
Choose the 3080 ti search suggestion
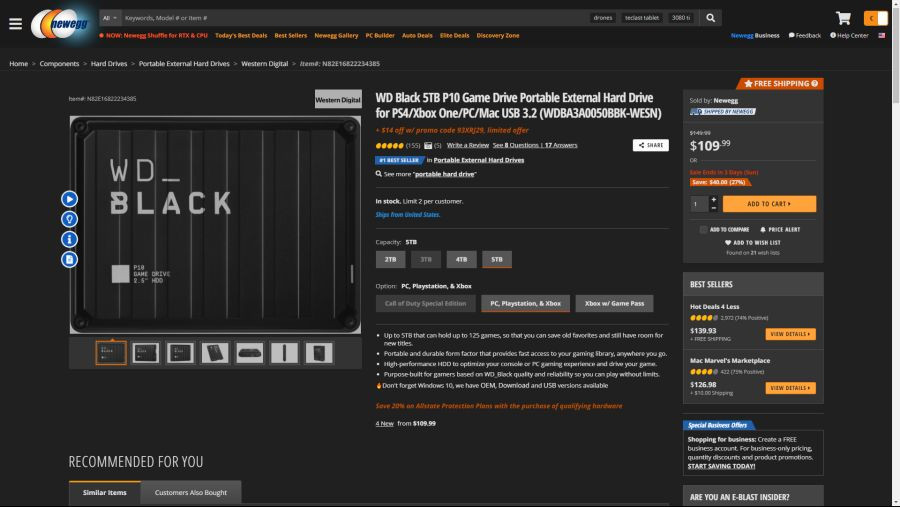[681, 18]
